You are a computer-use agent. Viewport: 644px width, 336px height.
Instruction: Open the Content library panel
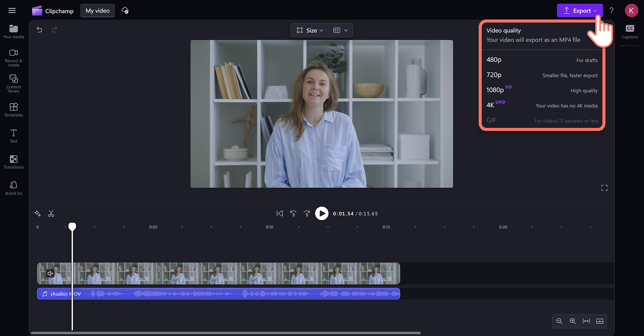click(14, 84)
